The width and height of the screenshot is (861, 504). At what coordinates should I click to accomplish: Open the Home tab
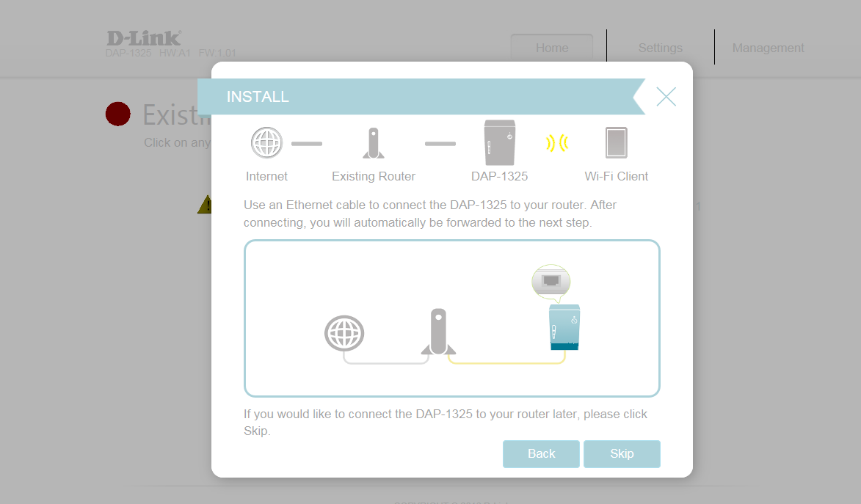[x=552, y=48]
